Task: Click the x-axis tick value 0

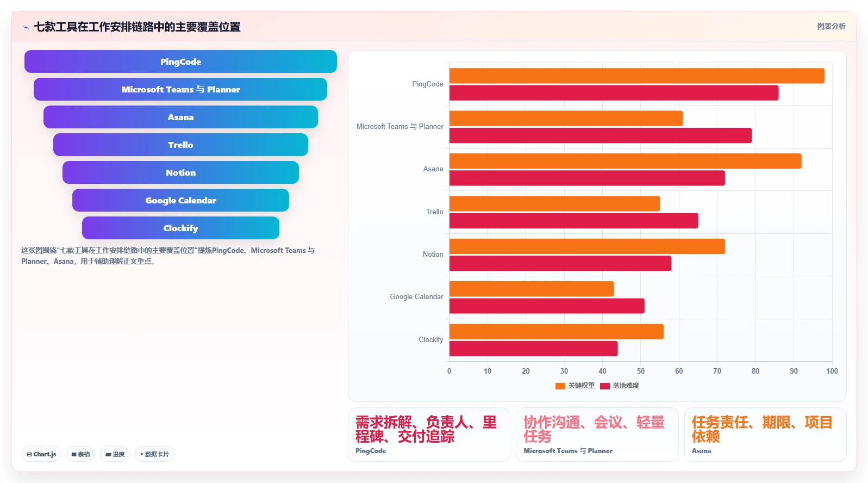Action: tap(449, 371)
